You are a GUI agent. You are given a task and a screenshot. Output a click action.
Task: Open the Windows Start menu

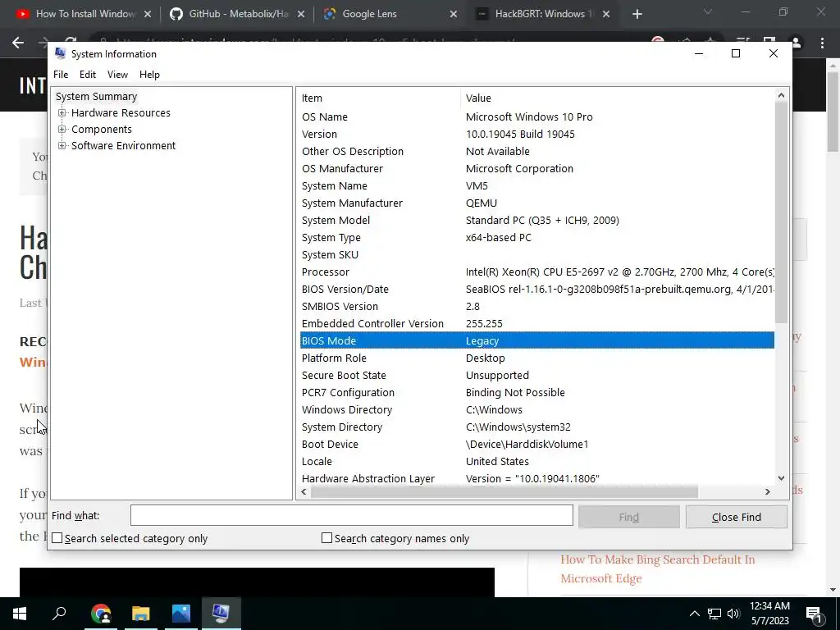tap(20, 613)
